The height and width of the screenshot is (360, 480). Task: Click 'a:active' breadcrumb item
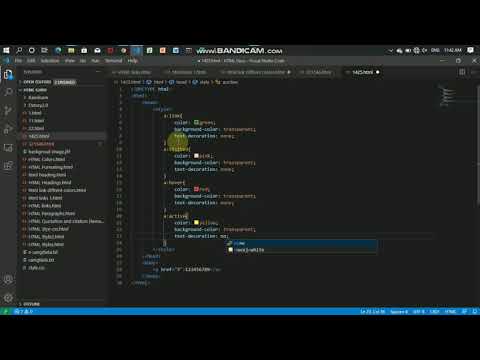(x=230, y=82)
